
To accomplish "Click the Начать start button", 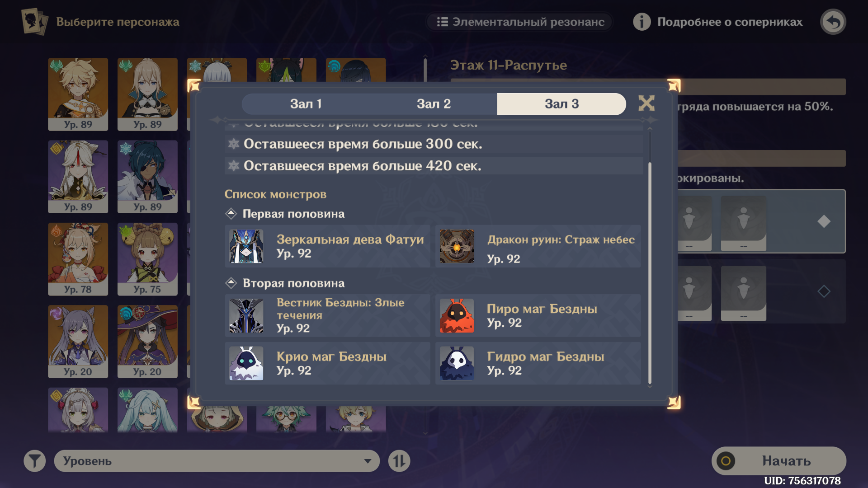I will click(x=779, y=460).
